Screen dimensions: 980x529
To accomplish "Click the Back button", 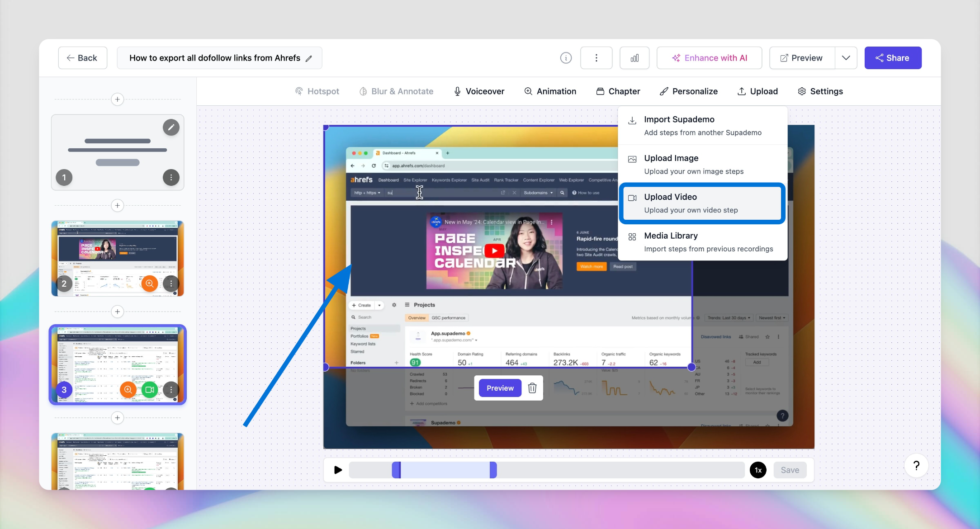I will [82, 58].
